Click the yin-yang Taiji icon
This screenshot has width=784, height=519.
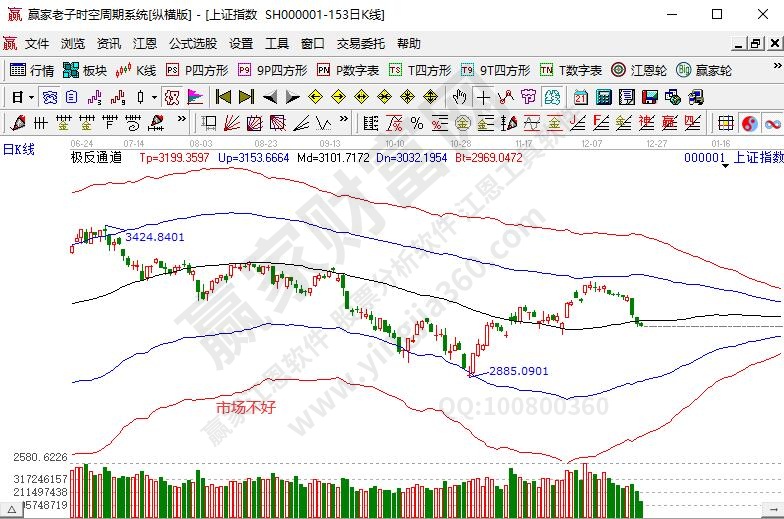750,123
